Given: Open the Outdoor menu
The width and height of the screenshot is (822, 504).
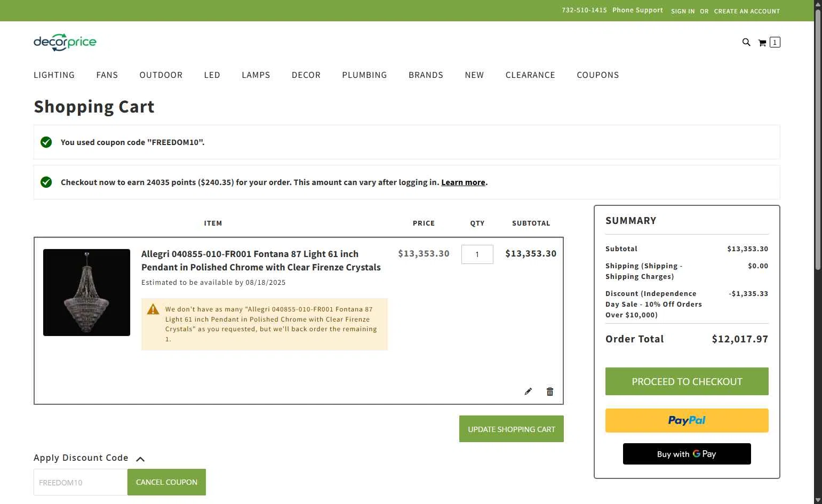Looking at the screenshot, I should [161, 75].
